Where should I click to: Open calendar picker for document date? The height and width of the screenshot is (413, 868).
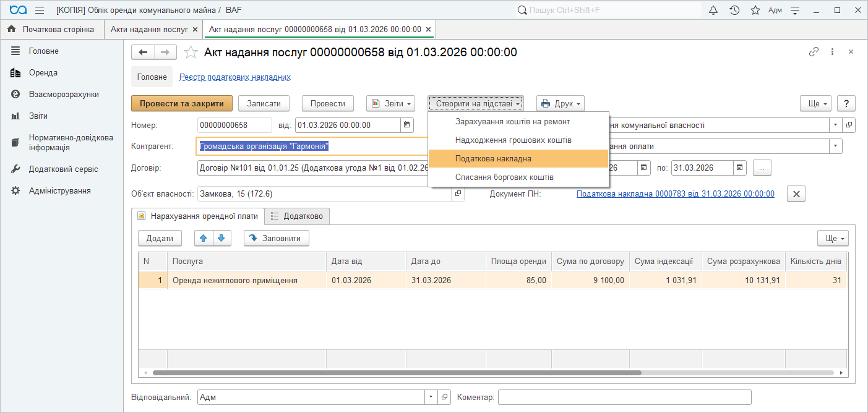tap(407, 125)
